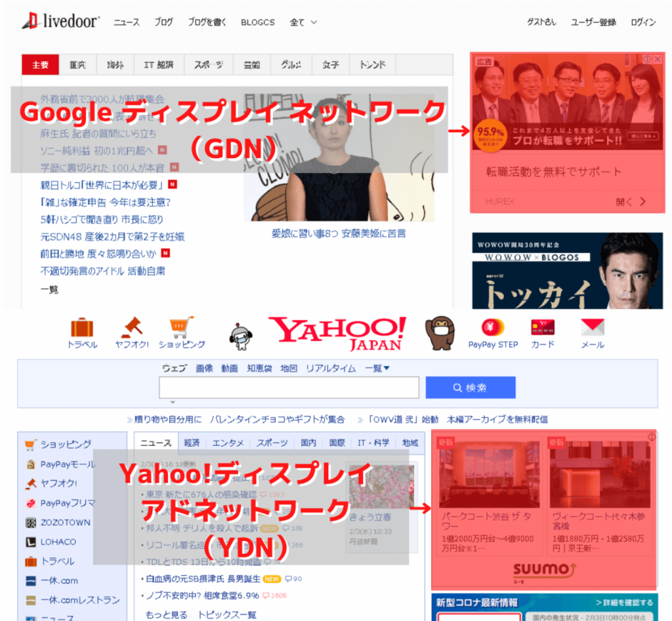This screenshot has height=621, width=672.
Task: Click ad info icon on HUREX ad
Action: pos(647,59)
